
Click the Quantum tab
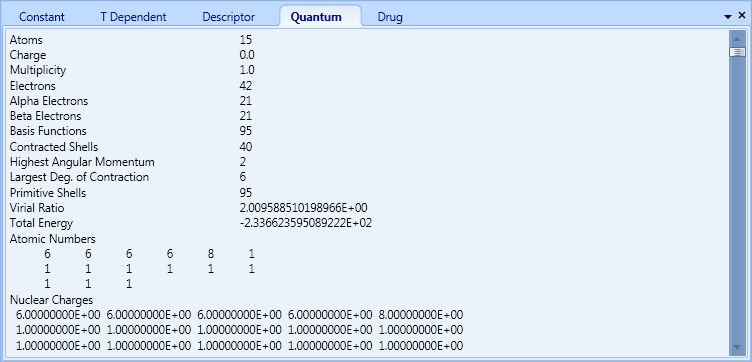click(316, 17)
